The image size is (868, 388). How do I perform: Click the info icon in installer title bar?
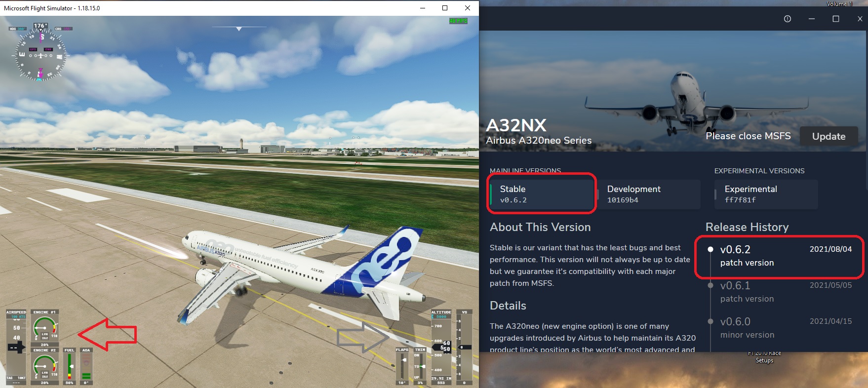click(788, 19)
